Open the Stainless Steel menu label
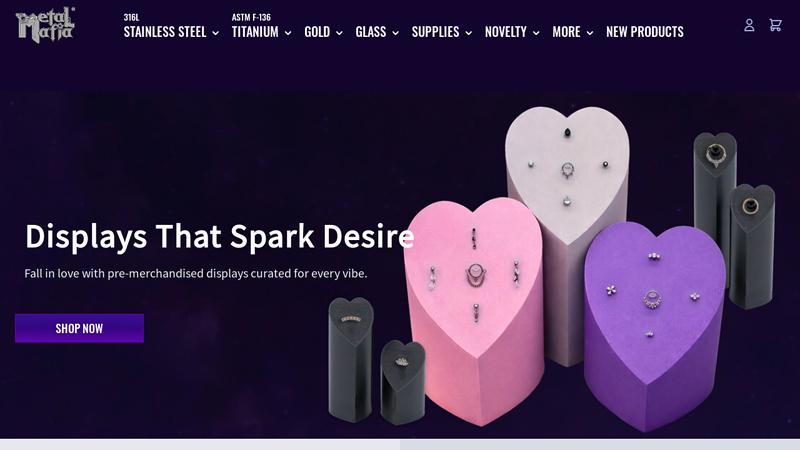800x450 pixels. [x=165, y=32]
